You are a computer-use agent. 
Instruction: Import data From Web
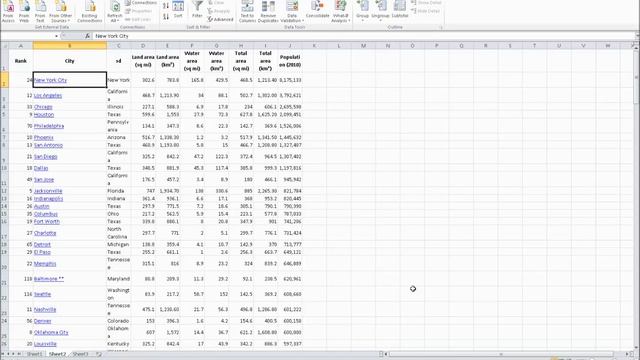[x=24, y=11]
